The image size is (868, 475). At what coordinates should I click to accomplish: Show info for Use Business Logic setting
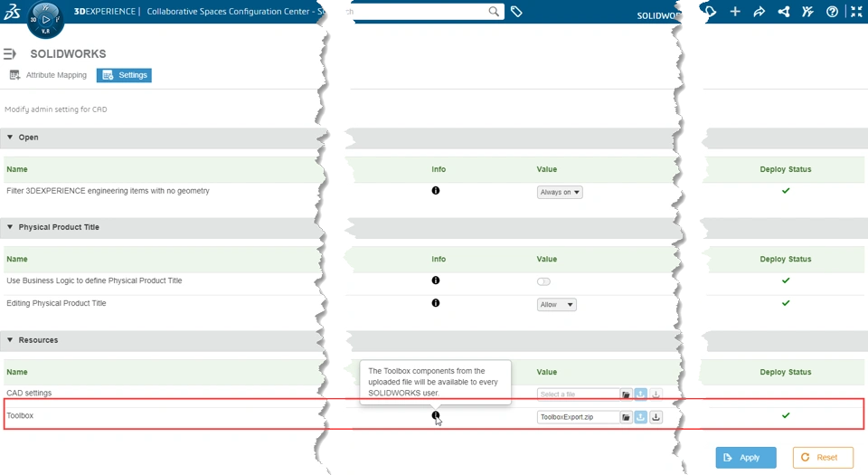pos(436,280)
